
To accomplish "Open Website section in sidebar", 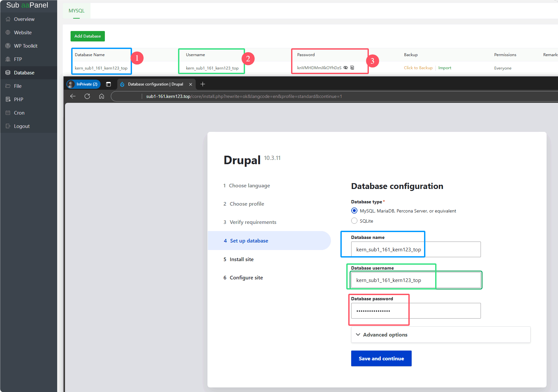I will tap(28, 33).
